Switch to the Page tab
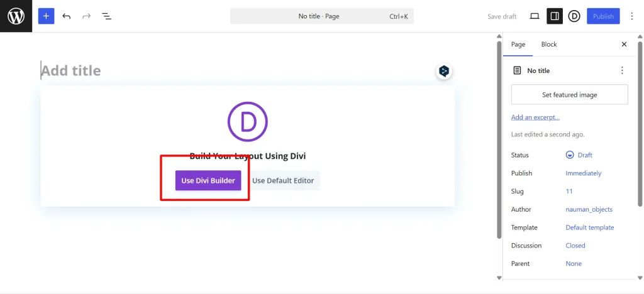 coord(518,44)
